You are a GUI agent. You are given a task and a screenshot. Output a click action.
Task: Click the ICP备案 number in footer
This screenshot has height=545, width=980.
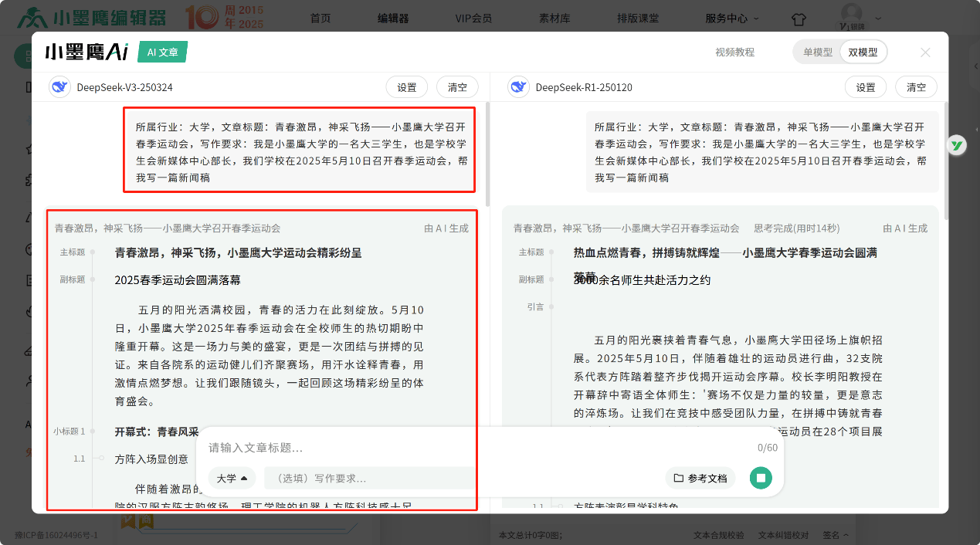[56, 534]
